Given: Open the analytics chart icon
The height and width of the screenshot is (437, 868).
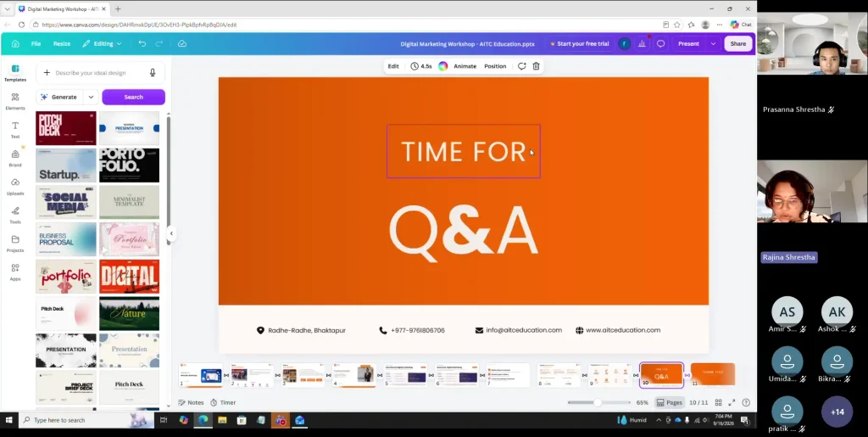Looking at the screenshot, I should (x=643, y=44).
